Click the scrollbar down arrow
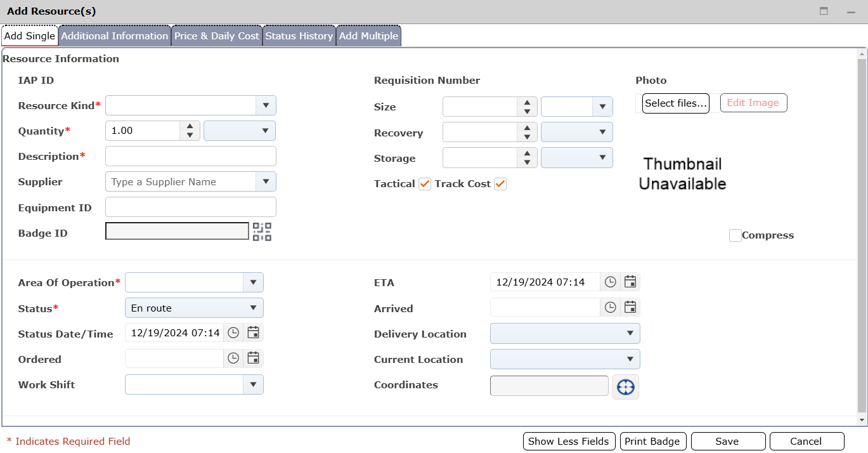Image resolution: width=868 pixels, height=453 pixels. [x=861, y=420]
